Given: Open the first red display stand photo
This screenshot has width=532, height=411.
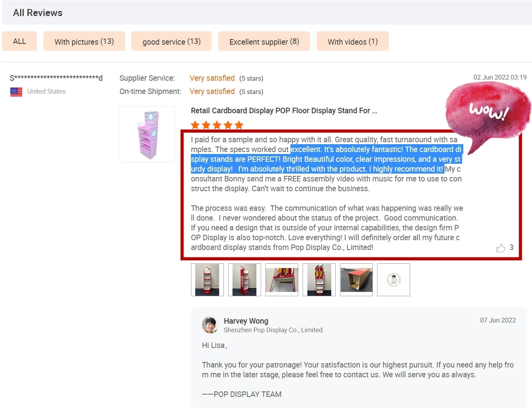Looking at the screenshot, I should pyautogui.click(x=207, y=280).
